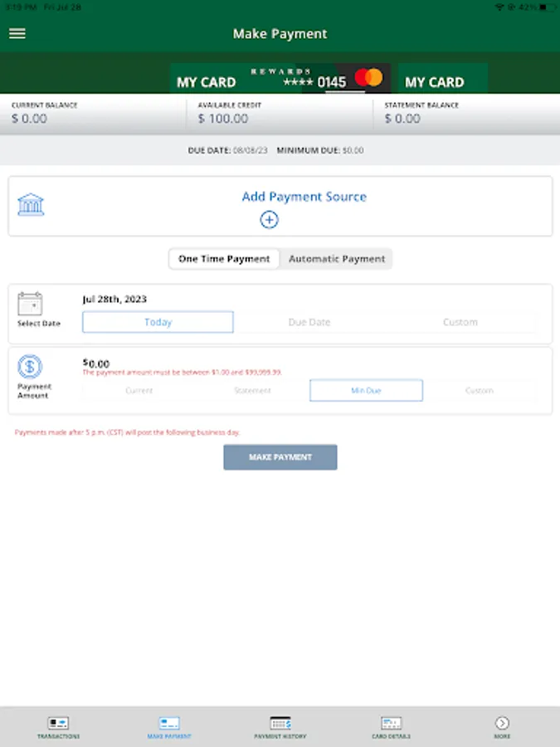Viewport: 560px width, 747px height.
Task: Tap the Select Date calendar icon
Action: coord(30,304)
